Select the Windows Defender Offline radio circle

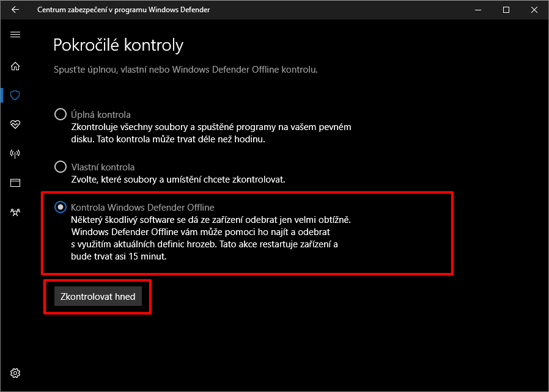click(x=61, y=207)
